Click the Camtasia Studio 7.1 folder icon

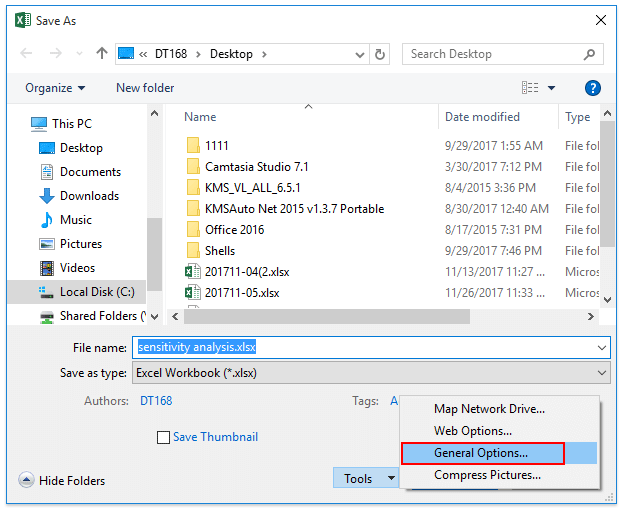pyautogui.click(x=193, y=166)
